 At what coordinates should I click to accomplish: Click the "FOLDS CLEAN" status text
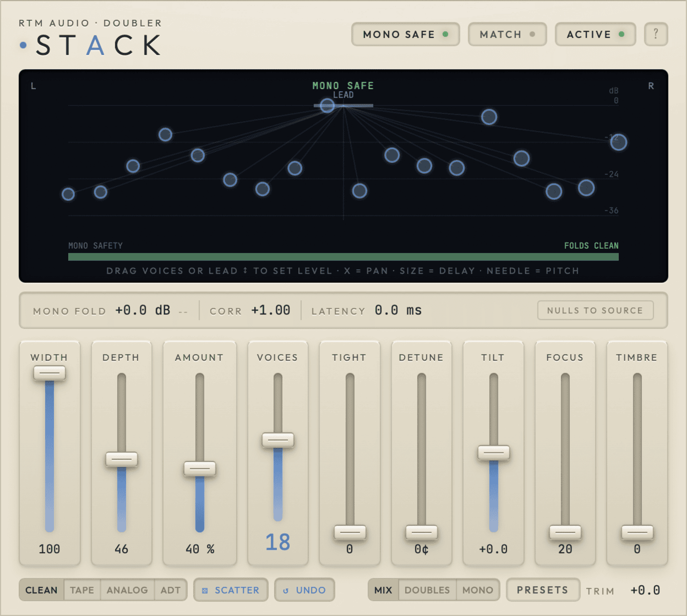click(591, 246)
